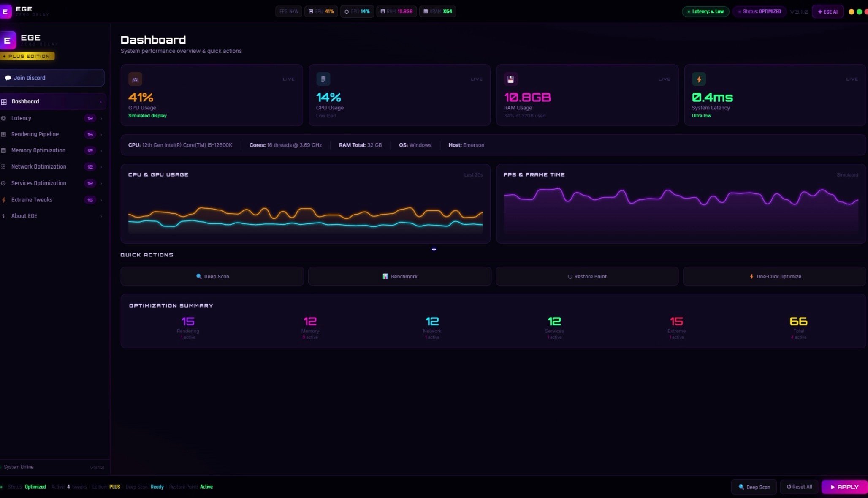Click Reset All in bottom bar
The width and height of the screenshot is (868, 498).
click(799, 487)
